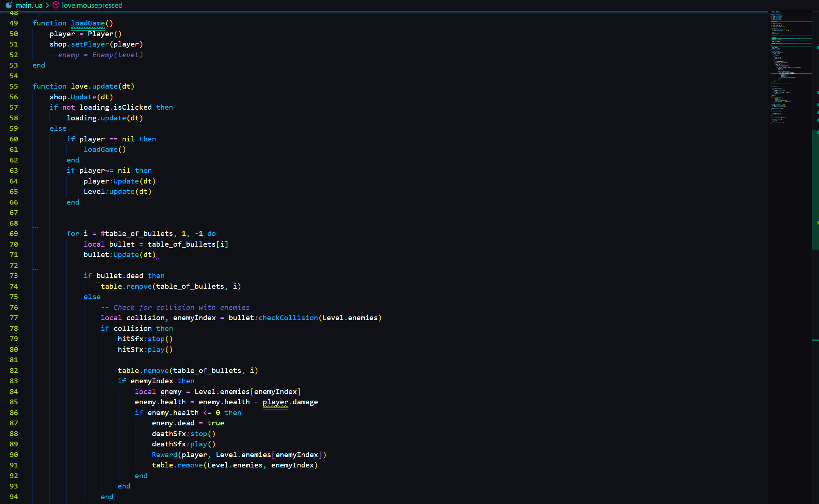819x504 pixels.
Task: Click line number 55
Action: pyautogui.click(x=14, y=86)
